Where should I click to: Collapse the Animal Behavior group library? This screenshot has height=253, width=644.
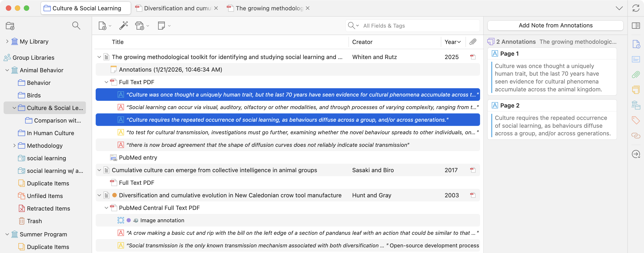click(7, 70)
